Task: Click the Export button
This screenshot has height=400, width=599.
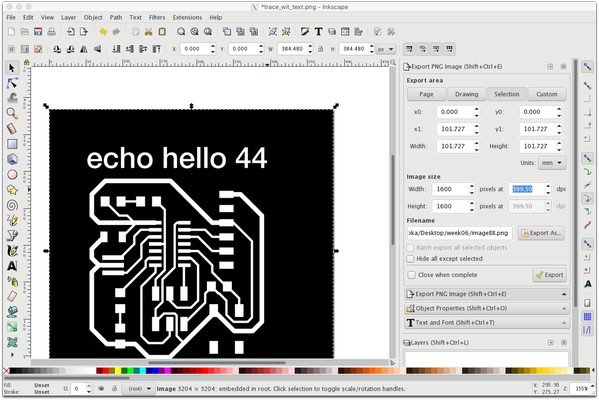Action: [549, 275]
